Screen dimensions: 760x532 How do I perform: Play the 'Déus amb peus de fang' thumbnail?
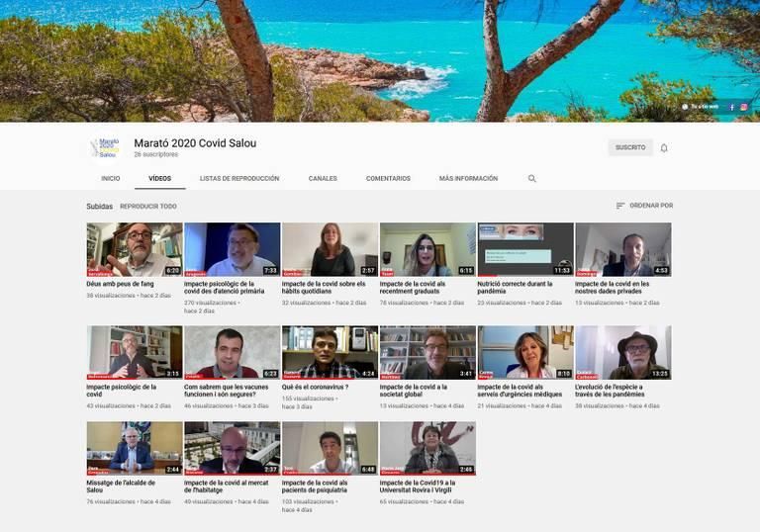pyautogui.click(x=134, y=249)
